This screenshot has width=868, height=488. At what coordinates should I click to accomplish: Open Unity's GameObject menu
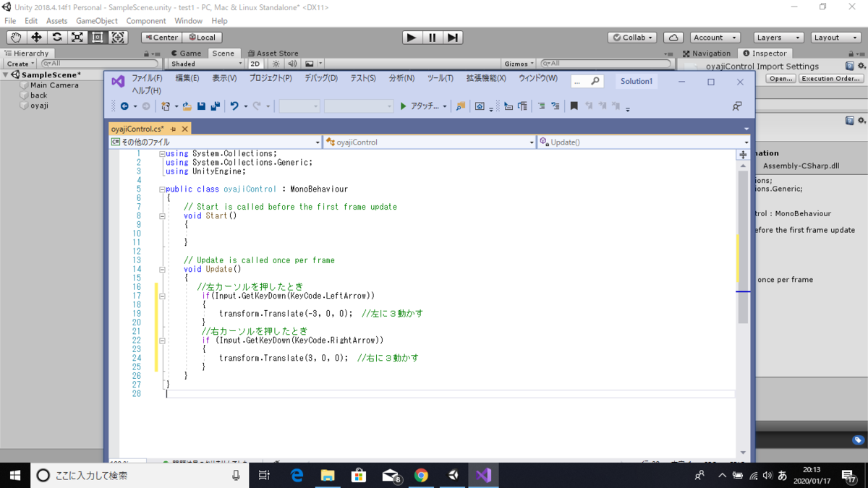tap(97, 21)
